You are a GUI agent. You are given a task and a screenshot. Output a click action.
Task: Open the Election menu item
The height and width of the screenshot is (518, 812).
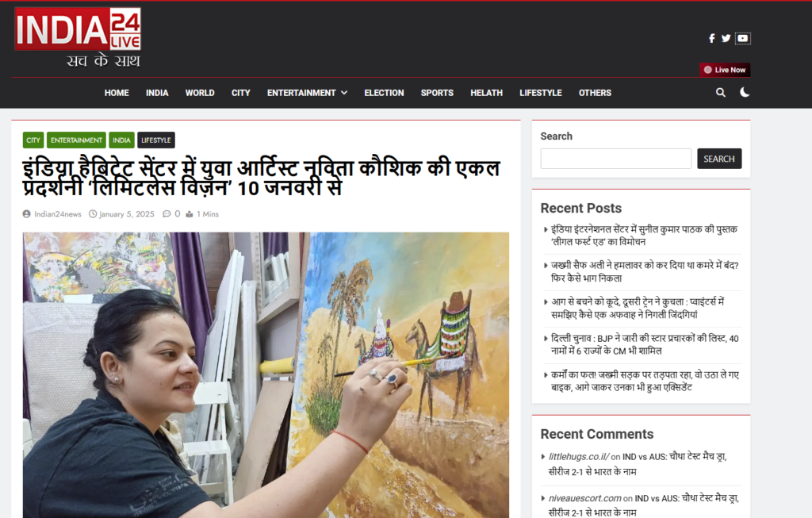click(384, 93)
